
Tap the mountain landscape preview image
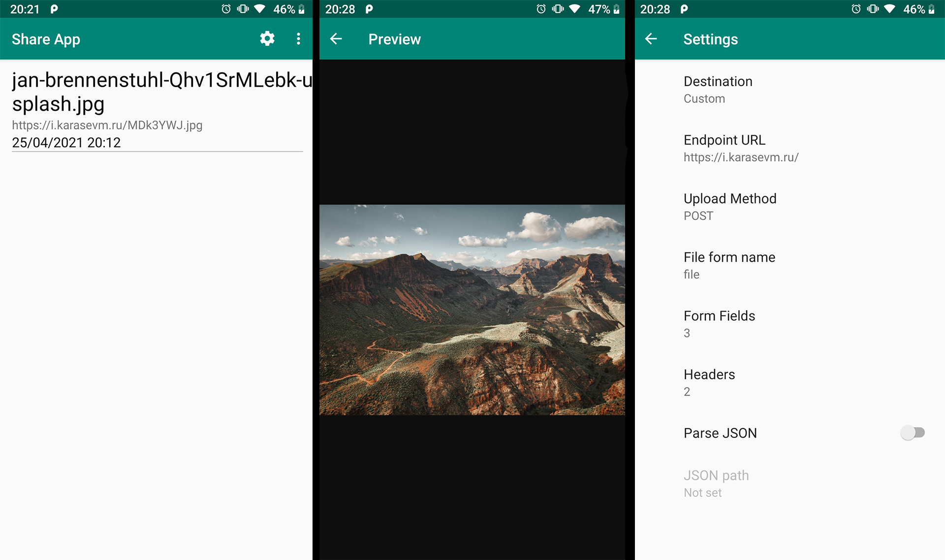pyautogui.click(x=472, y=310)
